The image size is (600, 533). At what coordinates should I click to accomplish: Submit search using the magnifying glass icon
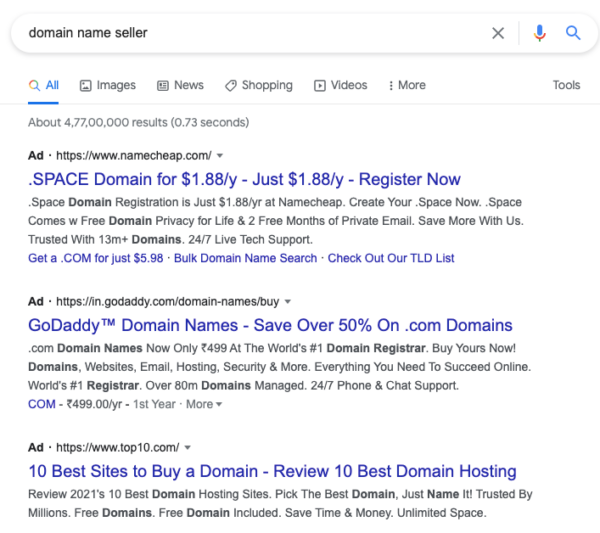point(573,33)
